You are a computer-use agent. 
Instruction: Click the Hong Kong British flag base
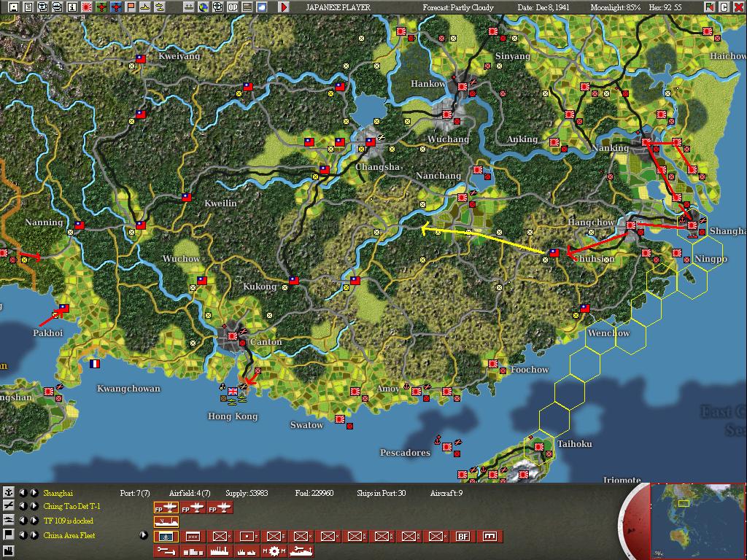click(233, 391)
